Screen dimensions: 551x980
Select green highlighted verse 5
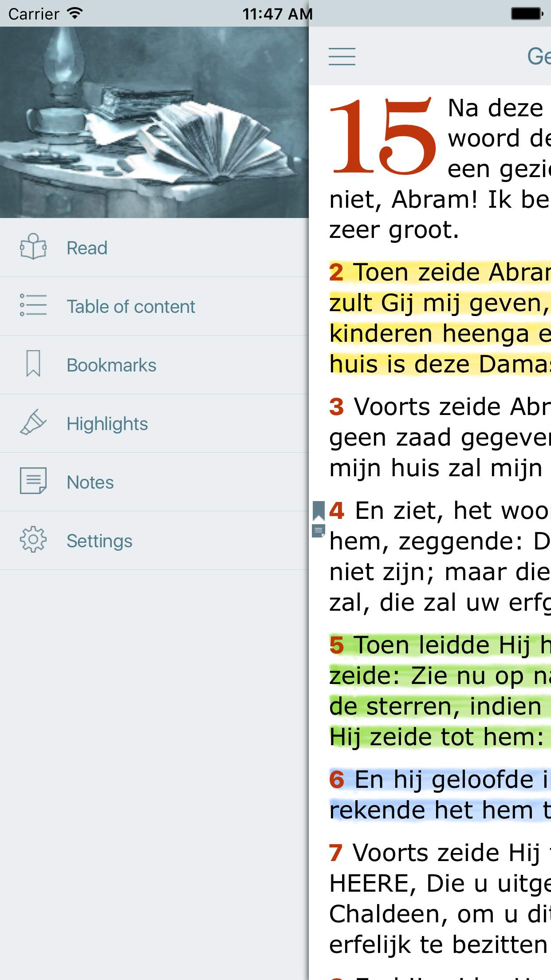point(439,691)
